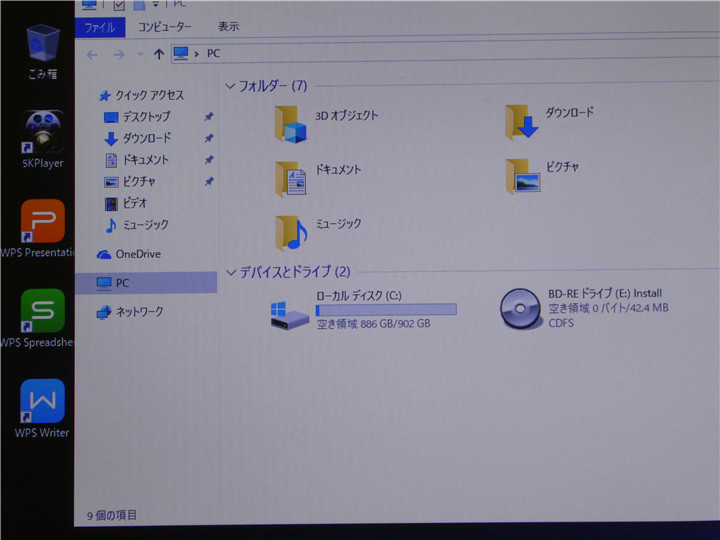
Task: Open the ミュージック folder in the main pane
Action: point(291,233)
